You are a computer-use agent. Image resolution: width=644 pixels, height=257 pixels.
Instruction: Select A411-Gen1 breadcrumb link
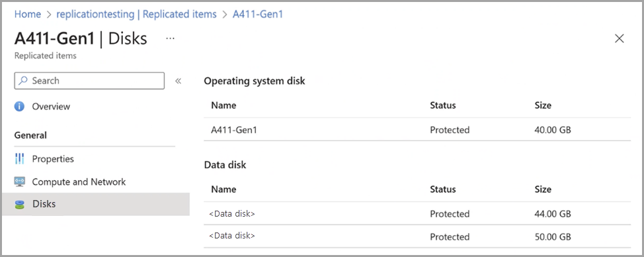coord(258,14)
